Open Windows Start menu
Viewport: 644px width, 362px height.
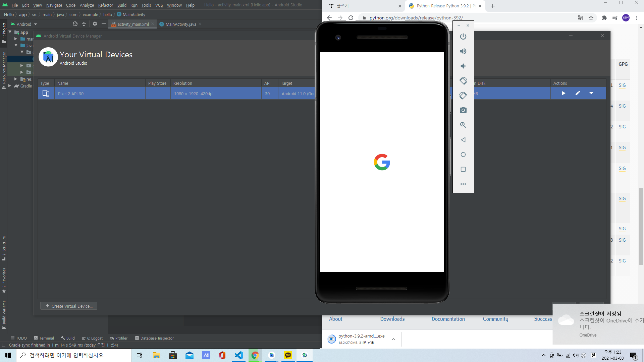click(x=8, y=355)
